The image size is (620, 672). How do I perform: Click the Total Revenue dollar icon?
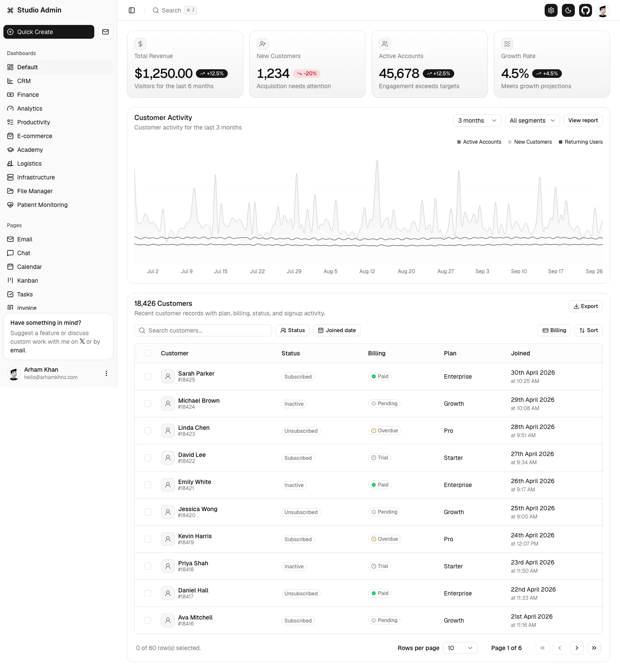click(x=140, y=44)
